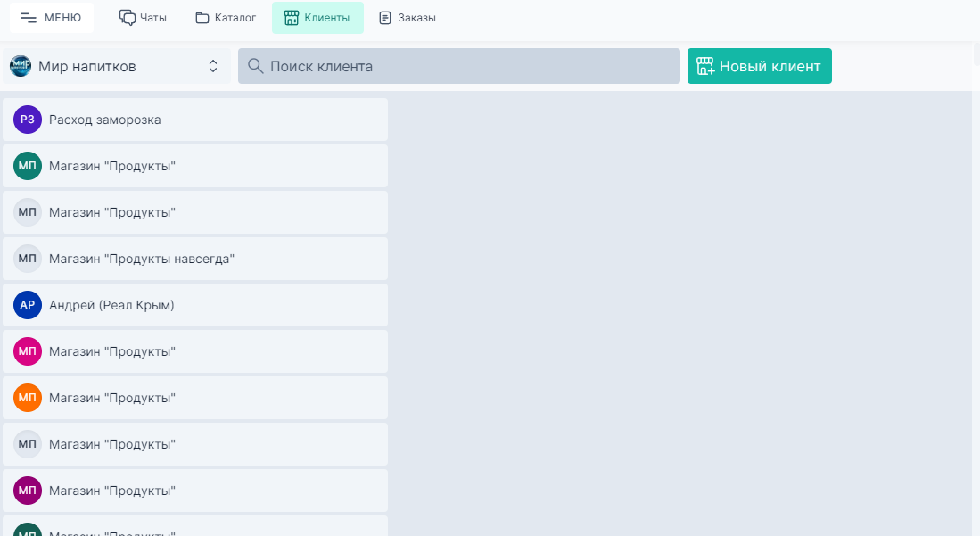The height and width of the screenshot is (536, 980).
Task: Open the МЕНЮ hamburger menu
Action: (51, 18)
